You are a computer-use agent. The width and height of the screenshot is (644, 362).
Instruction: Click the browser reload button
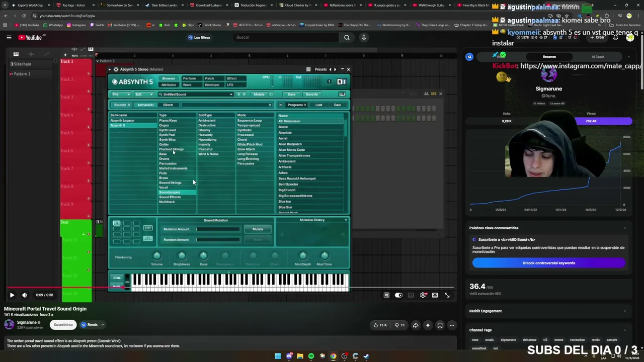pyautogui.click(x=24, y=16)
